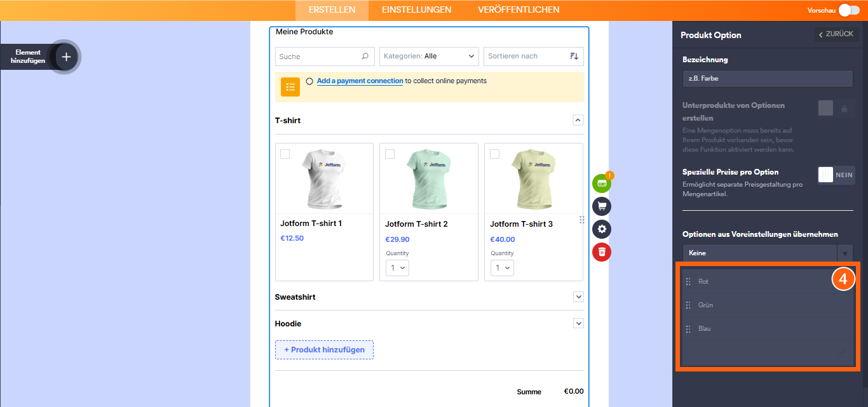
Task: Toggle Spezielle Preise pro Option to JA
Action: coord(836,175)
